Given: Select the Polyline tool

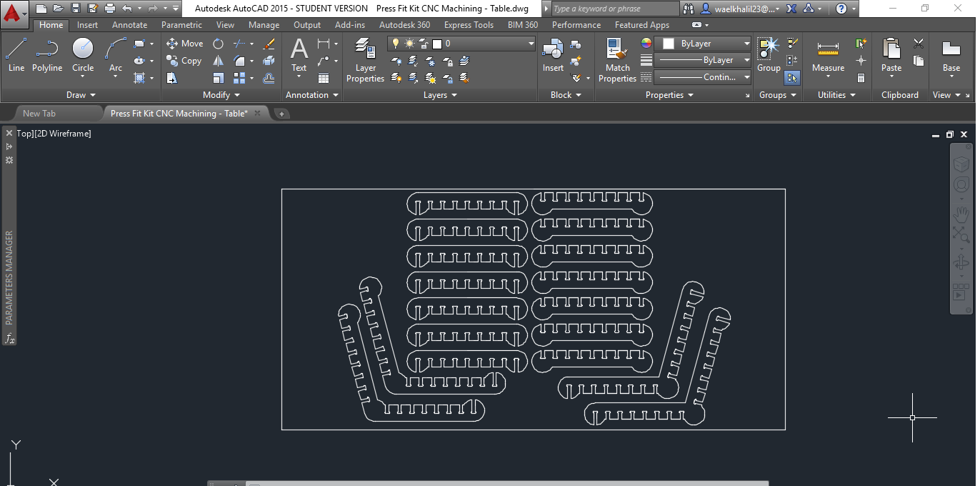Looking at the screenshot, I should tap(47, 55).
